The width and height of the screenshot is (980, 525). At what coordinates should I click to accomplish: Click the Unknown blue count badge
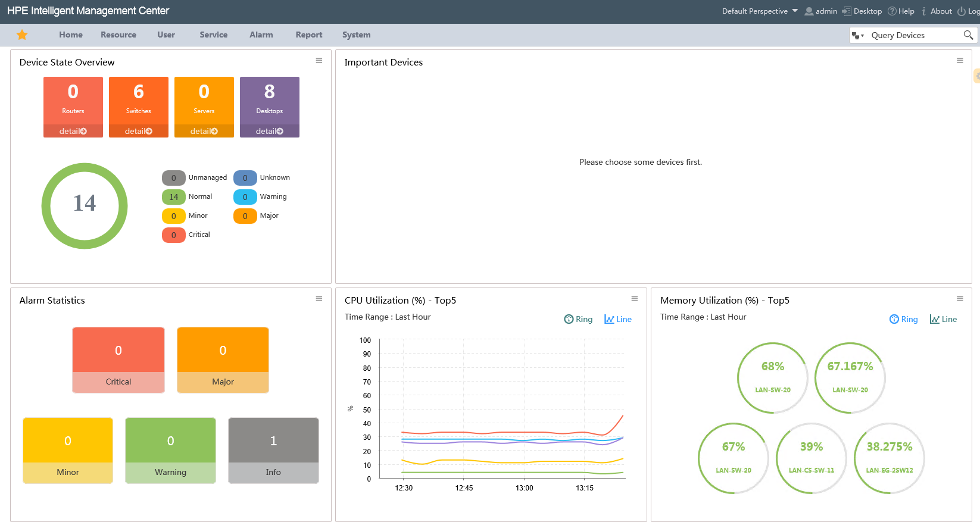[245, 178]
